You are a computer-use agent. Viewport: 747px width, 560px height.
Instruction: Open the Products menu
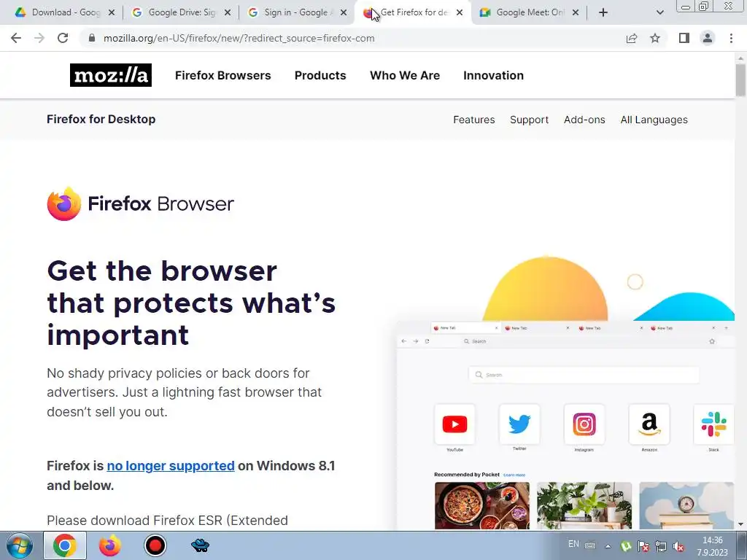[320, 75]
